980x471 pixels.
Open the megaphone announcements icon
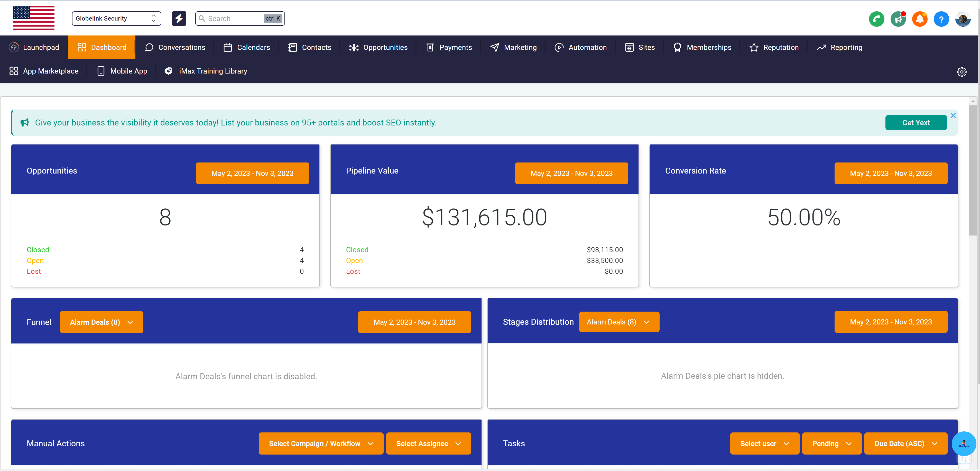click(x=898, y=19)
